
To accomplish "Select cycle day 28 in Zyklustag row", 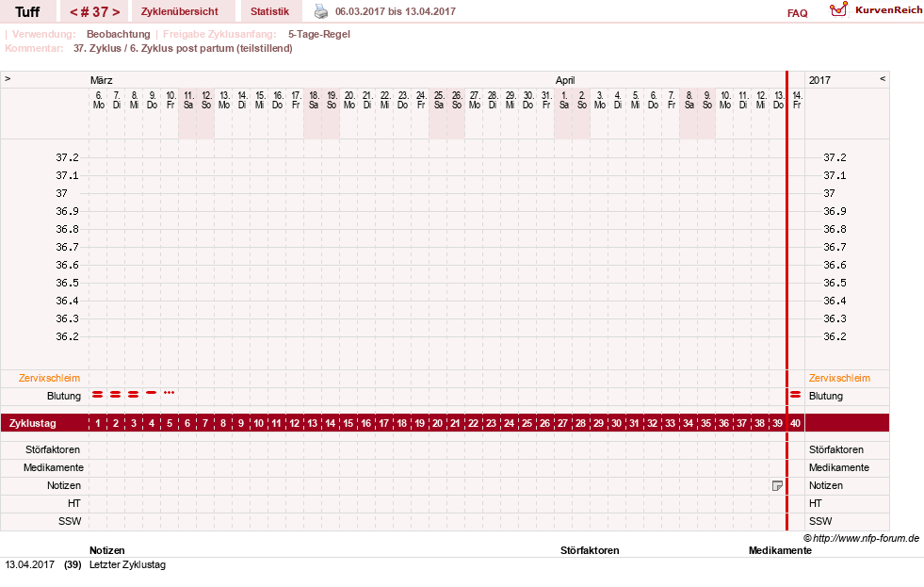I will (x=580, y=423).
